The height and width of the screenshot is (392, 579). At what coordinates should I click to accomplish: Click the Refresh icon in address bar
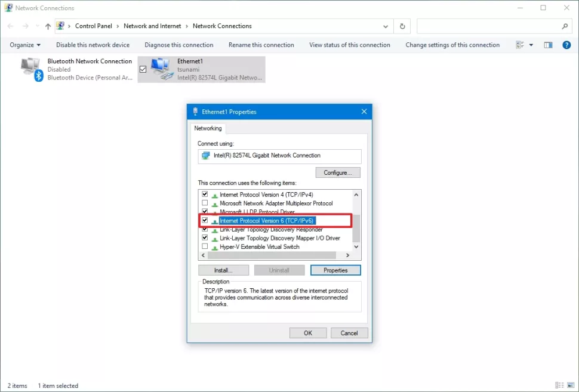(402, 26)
